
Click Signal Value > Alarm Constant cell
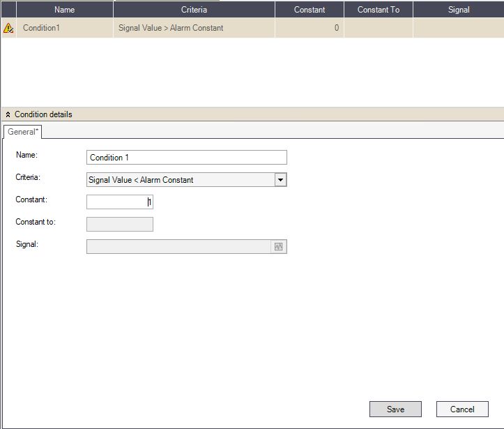click(194, 29)
